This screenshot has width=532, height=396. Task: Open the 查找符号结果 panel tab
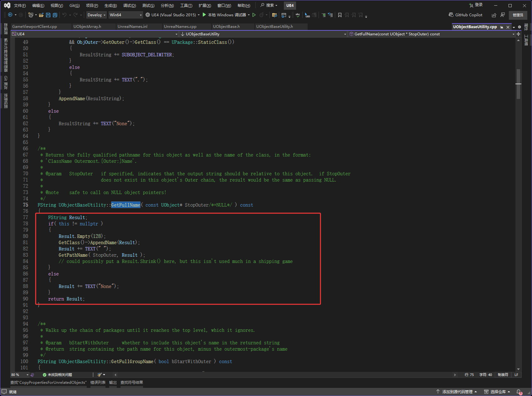click(x=132, y=383)
